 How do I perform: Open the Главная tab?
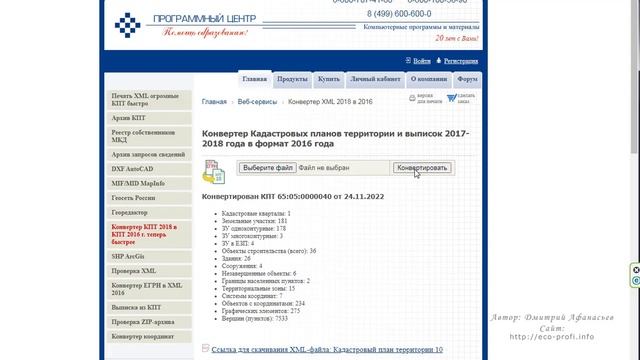(x=255, y=79)
